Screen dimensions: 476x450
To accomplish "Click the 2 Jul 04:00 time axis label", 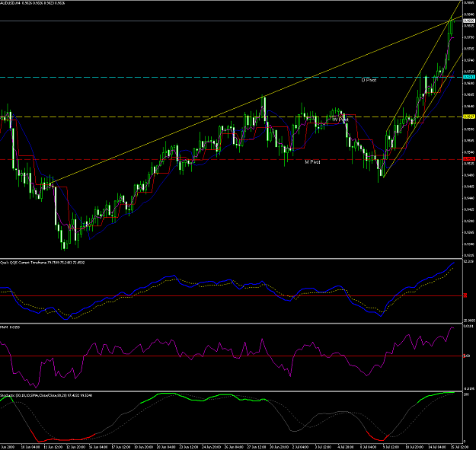I will tap(302, 447).
